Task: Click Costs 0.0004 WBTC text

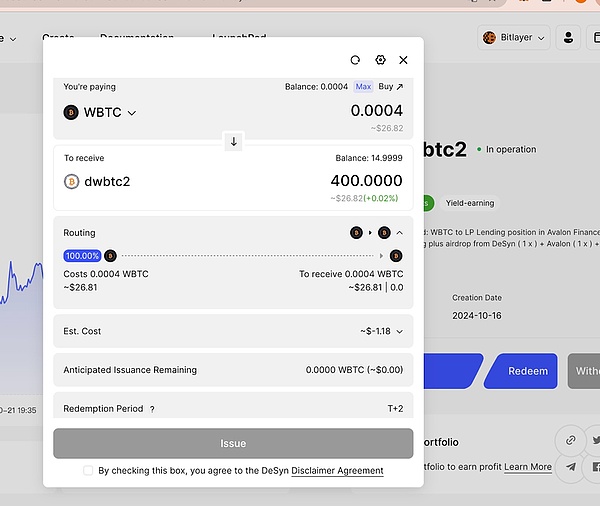Action: pyautogui.click(x=106, y=274)
